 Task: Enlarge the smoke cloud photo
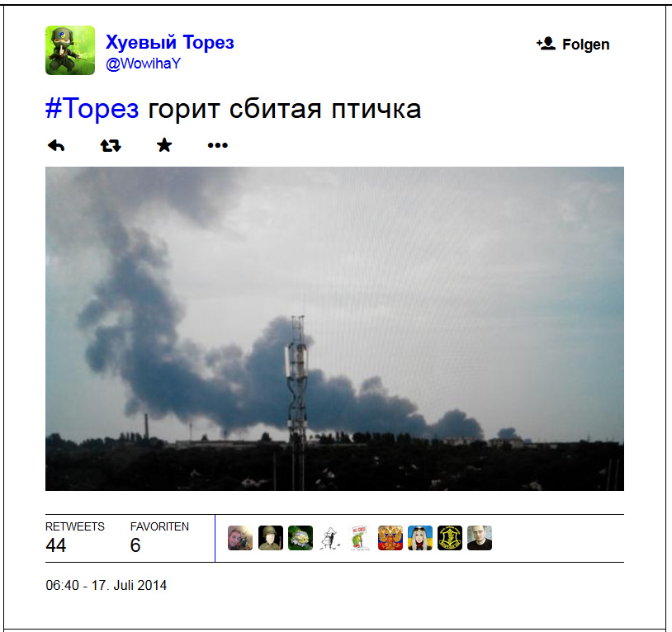coord(334,328)
